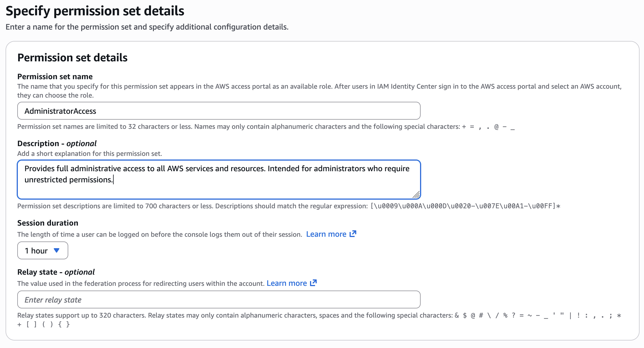Image resolution: width=644 pixels, height=348 pixels.
Task: Click the external link icon beside relay state Learn more
Action: [314, 283]
